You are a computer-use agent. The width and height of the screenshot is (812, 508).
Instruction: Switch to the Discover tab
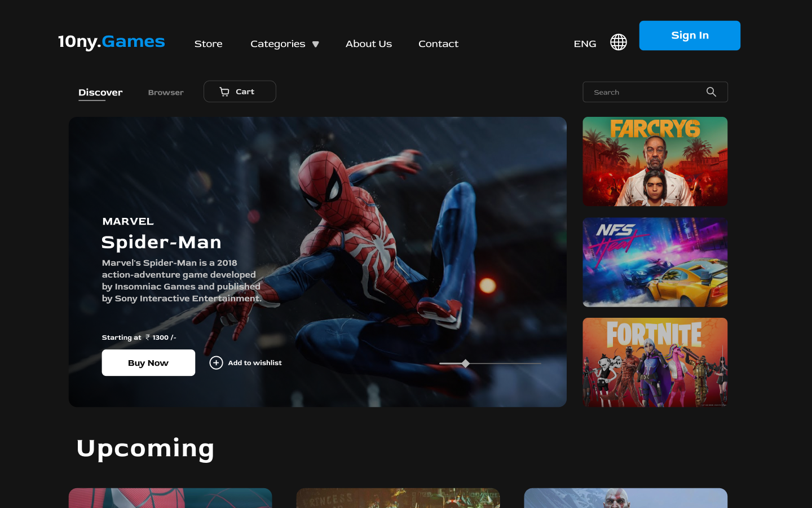click(x=100, y=93)
